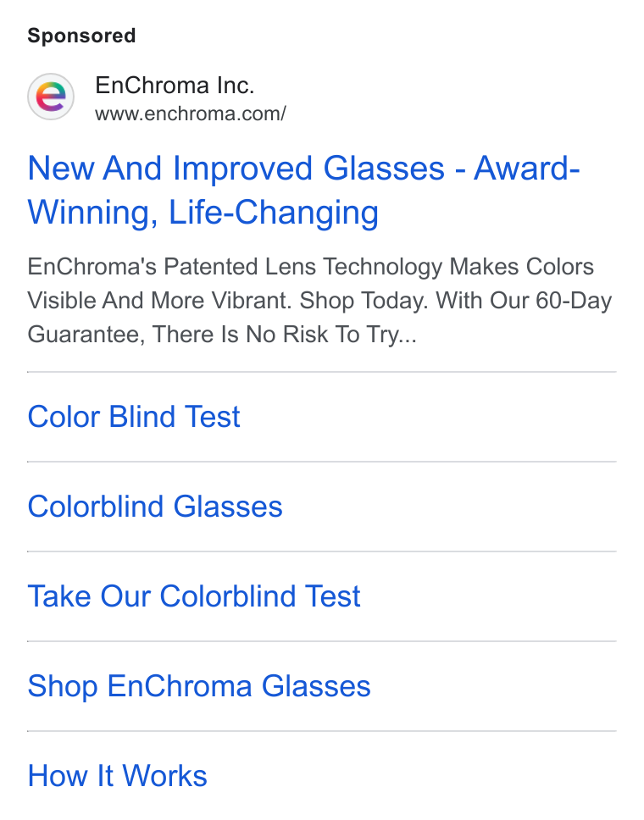This screenshot has height=820, width=644.
Task: View the How It Works link
Action: (x=118, y=776)
